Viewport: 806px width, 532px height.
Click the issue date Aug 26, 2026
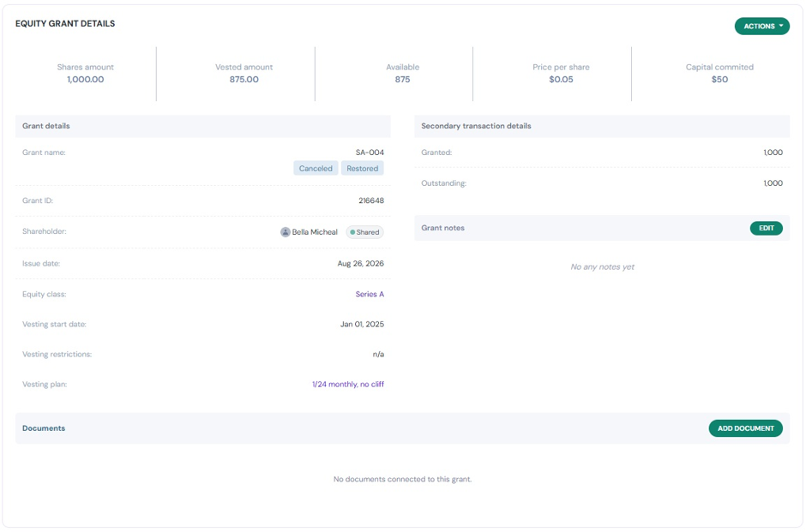(x=360, y=264)
